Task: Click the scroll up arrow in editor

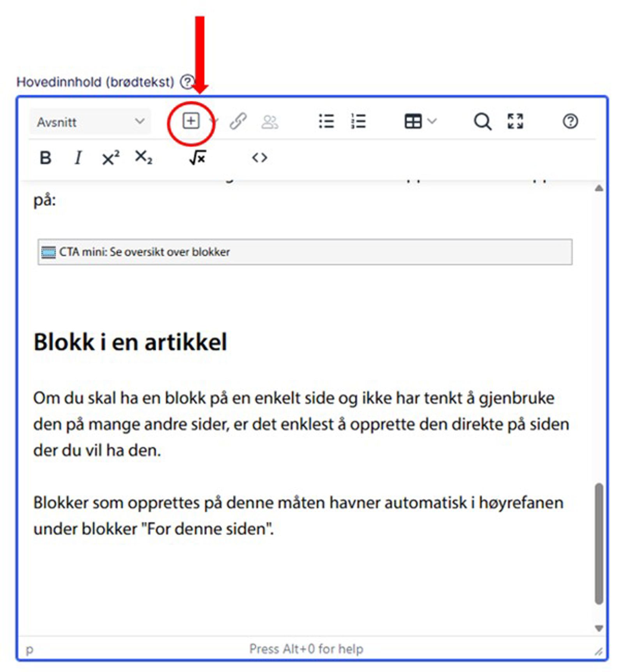Action: coord(599,188)
